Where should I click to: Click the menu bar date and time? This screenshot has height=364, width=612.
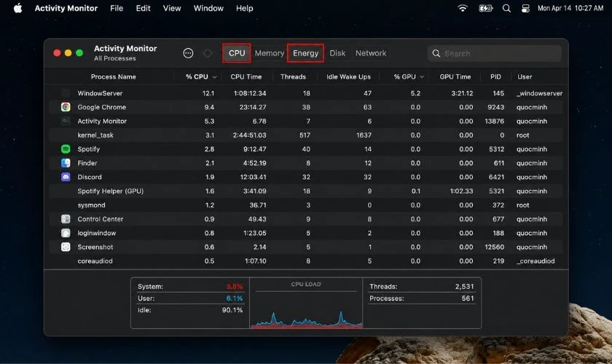[x=570, y=8]
